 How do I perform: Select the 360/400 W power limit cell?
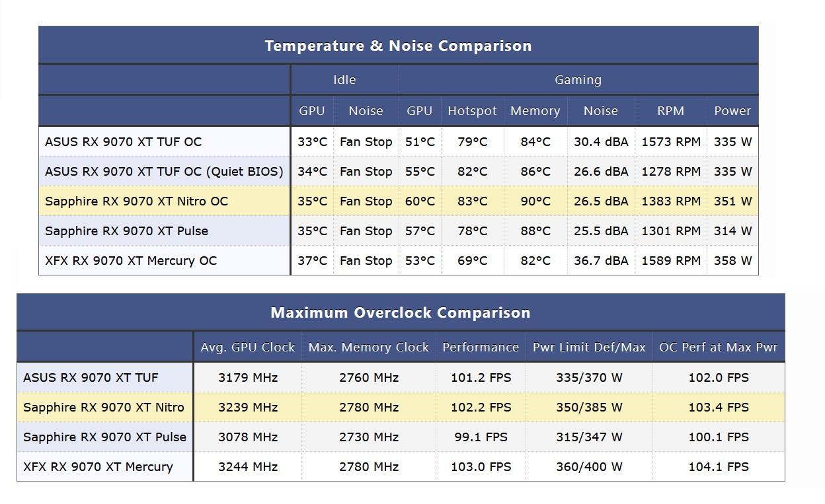589,467
